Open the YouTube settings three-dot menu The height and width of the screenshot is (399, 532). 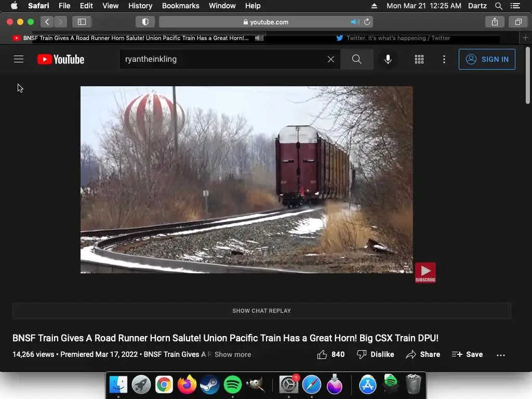point(444,59)
